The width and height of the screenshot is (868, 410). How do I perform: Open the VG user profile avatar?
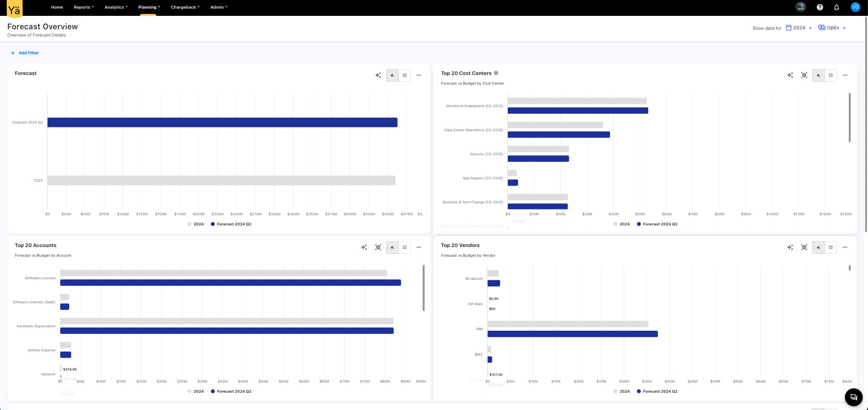[x=855, y=7]
